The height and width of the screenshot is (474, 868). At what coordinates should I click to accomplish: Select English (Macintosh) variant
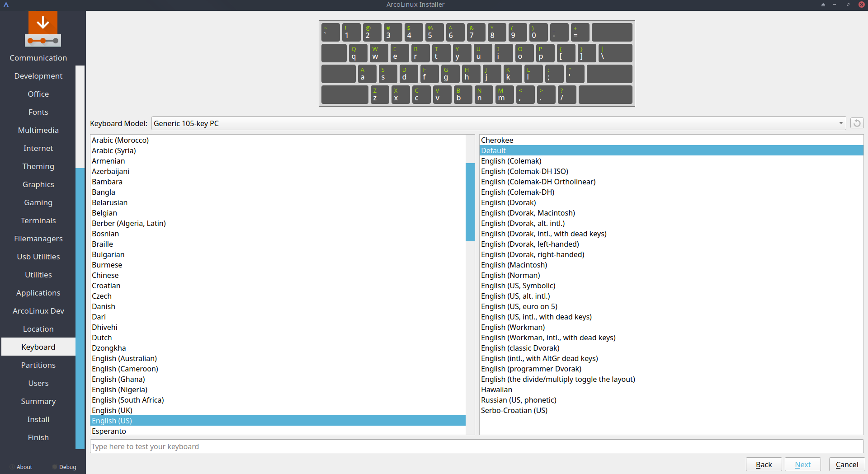tap(671, 265)
